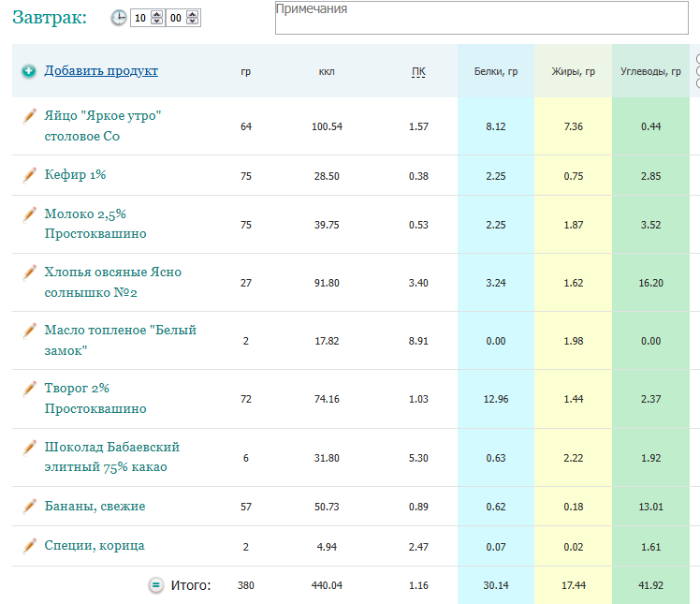Viewport: 700px width, 604px height.
Task: Edit the Шоколад Бабаевский entry pencil
Action: click(29, 448)
